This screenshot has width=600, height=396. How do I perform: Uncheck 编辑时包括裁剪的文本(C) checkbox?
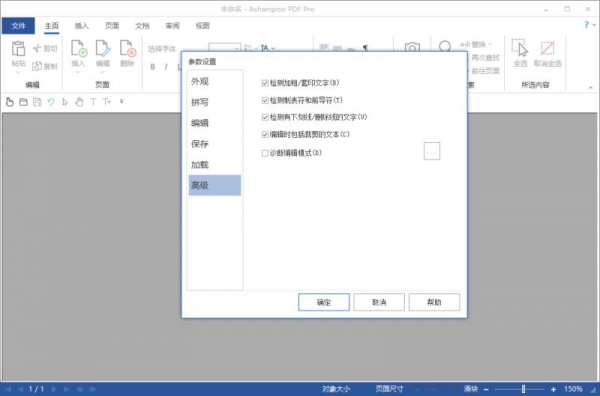coord(265,134)
